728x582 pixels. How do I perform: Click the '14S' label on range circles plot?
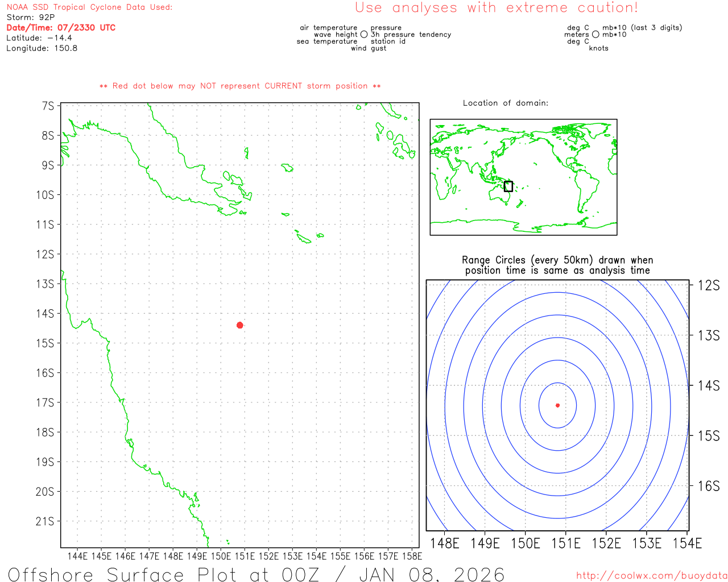tap(709, 386)
